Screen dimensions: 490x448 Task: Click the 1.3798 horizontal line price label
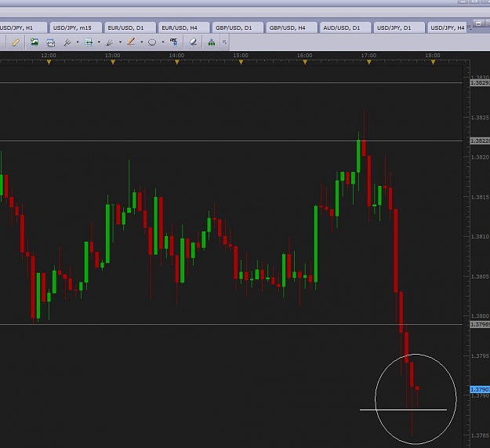[480, 325]
